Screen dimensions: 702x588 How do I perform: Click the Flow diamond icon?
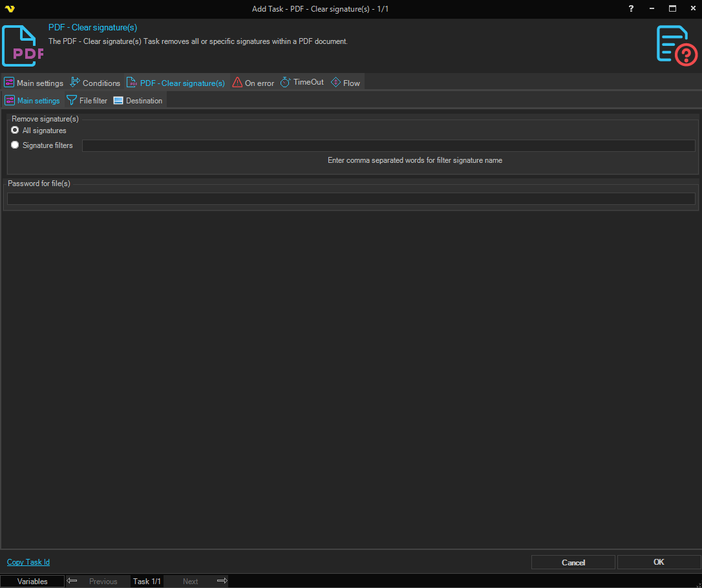[x=335, y=83]
